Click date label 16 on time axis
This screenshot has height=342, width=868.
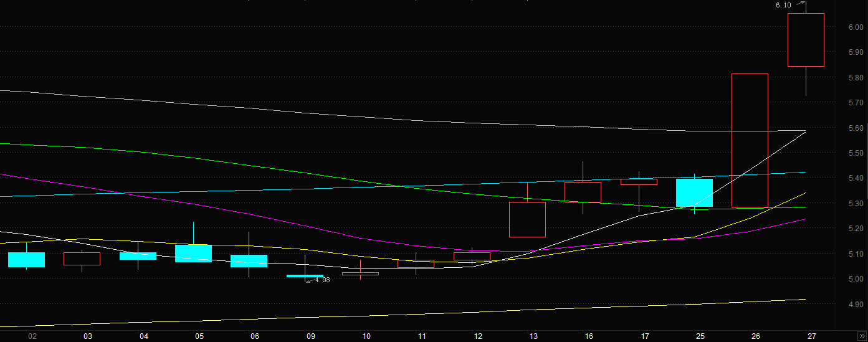(x=589, y=336)
